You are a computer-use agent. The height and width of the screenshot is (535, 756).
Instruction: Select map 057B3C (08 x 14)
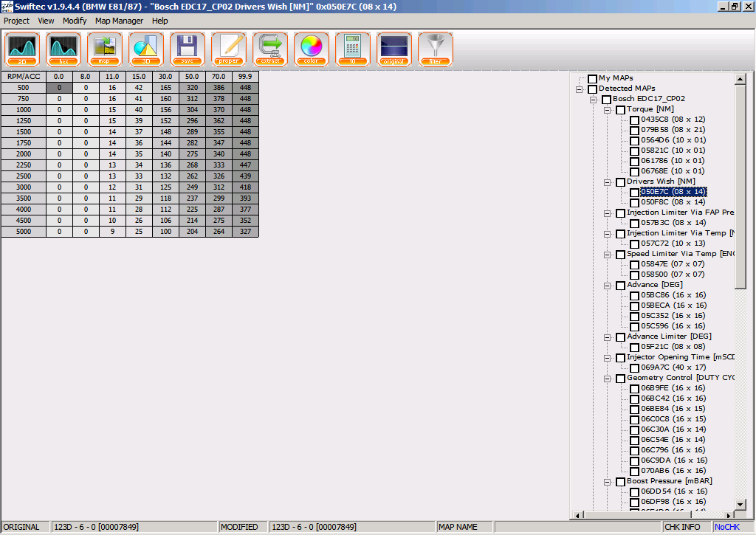[x=673, y=223]
